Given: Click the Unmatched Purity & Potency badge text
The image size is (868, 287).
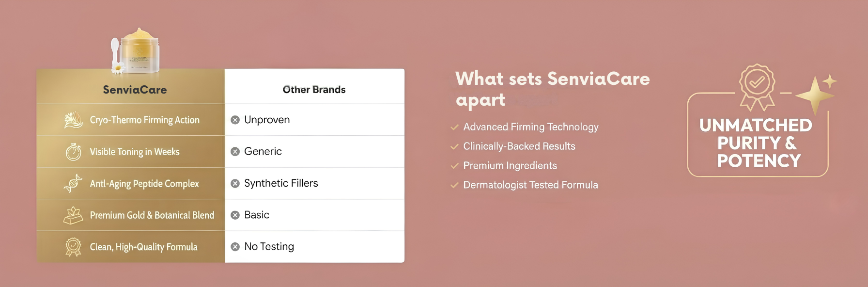Looking at the screenshot, I should pyautogui.click(x=756, y=143).
